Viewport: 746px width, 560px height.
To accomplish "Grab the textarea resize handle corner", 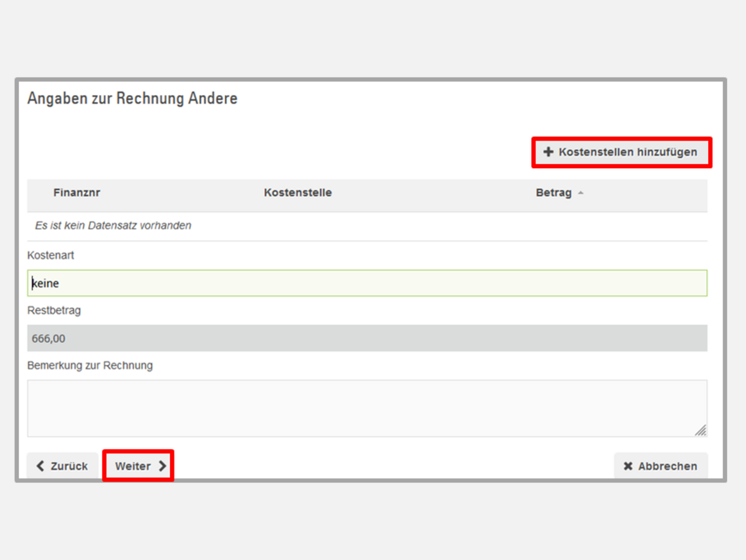I will pos(700,430).
